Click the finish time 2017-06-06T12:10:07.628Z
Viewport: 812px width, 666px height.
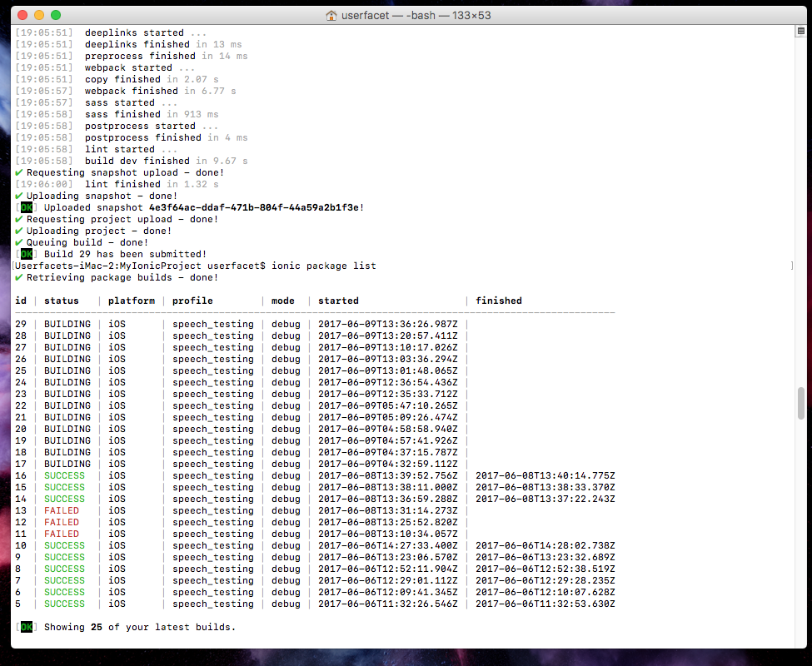[x=545, y=592]
